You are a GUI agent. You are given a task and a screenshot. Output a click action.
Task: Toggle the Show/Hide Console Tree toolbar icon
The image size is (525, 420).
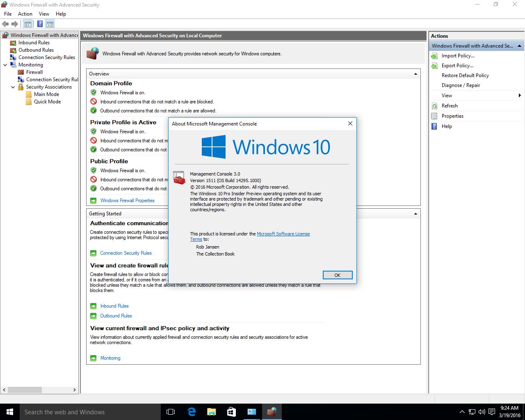point(27,24)
